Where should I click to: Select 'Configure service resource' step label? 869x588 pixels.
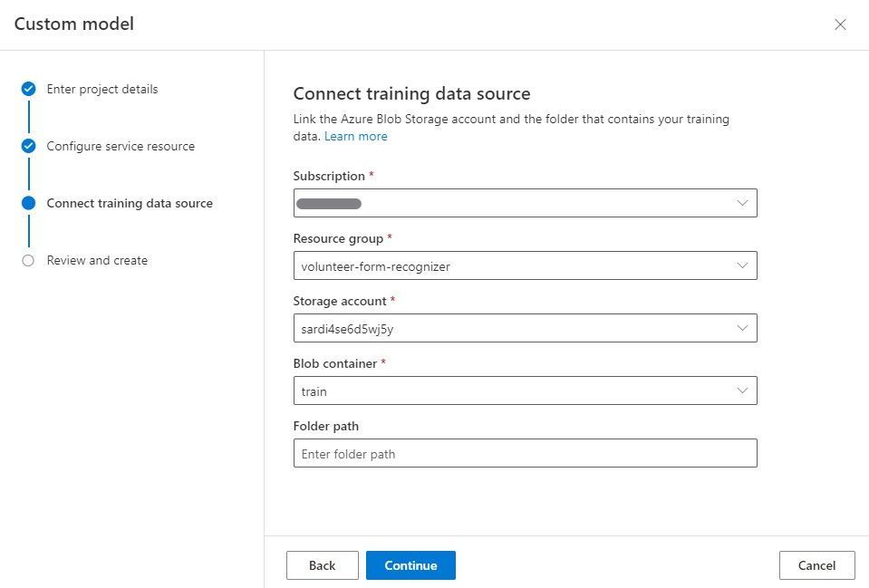[121, 146]
